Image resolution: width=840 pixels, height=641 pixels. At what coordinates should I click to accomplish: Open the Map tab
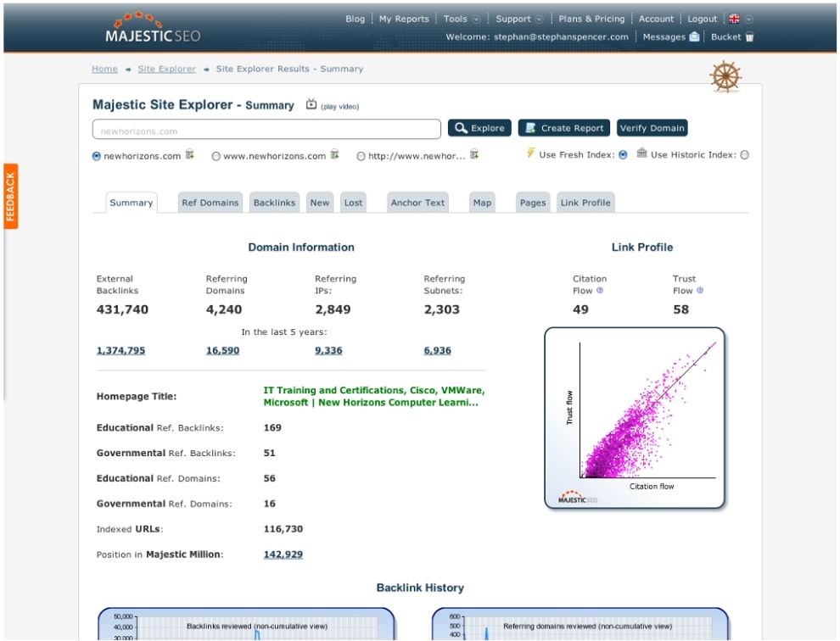click(482, 203)
